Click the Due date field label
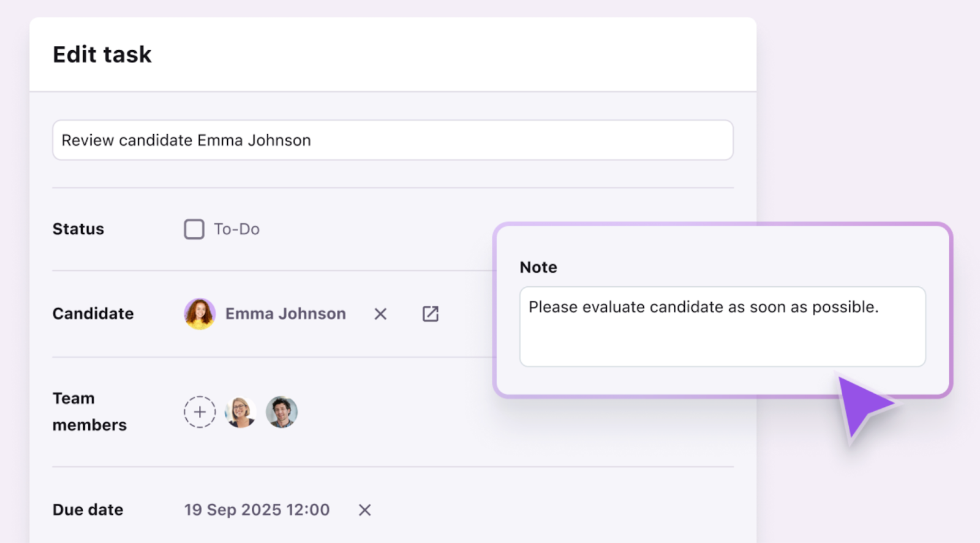Image resolution: width=980 pixels, height=543 pixels. (88, 510)
